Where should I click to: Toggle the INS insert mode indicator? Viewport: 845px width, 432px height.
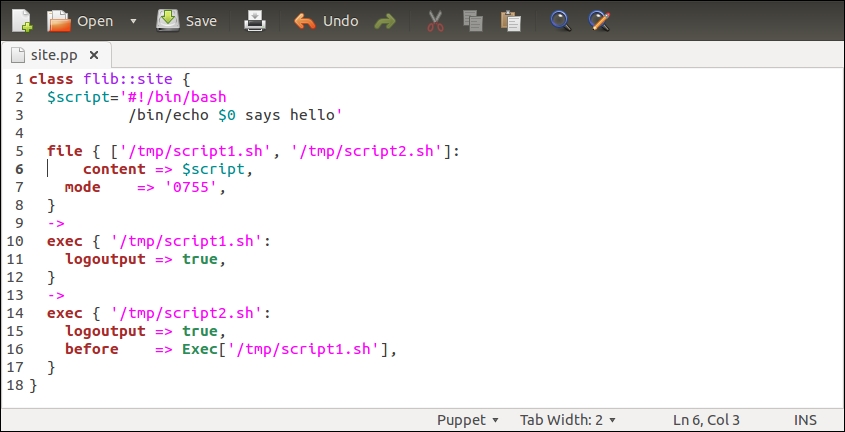pyautogui.click(x=806, y=420)
